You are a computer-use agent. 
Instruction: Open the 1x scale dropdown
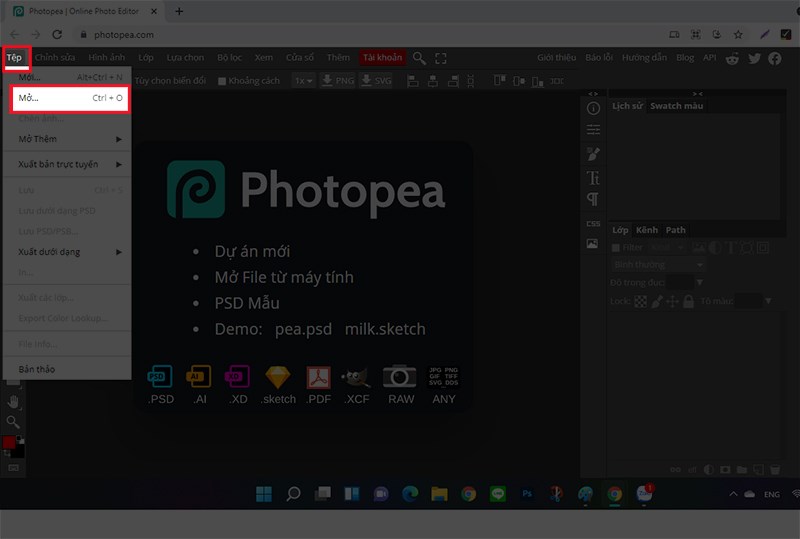coord(303,80)
